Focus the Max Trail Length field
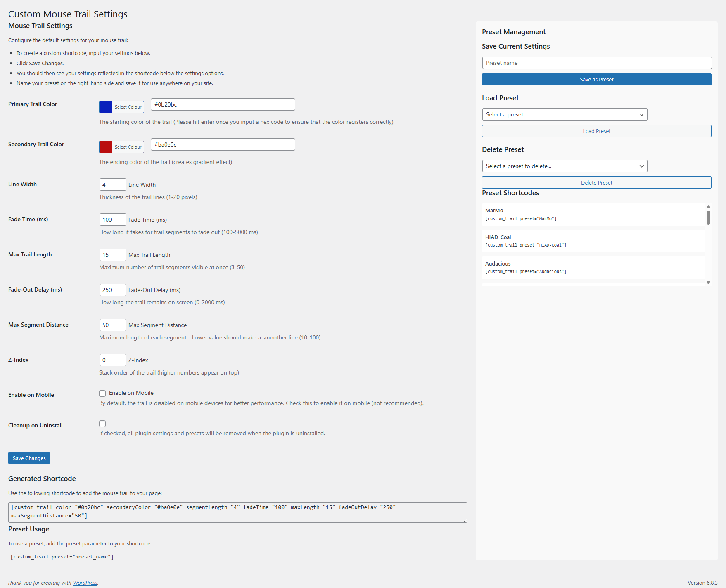 click(113, 255)
